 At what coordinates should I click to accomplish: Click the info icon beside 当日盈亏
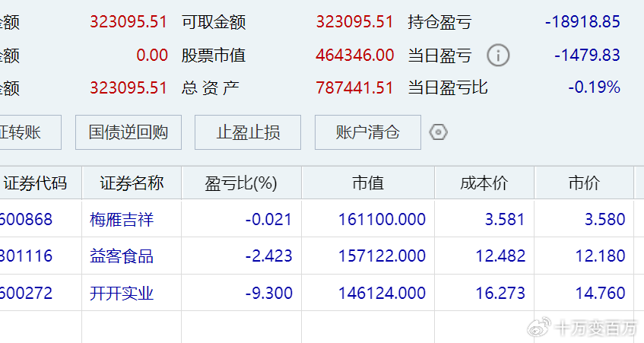point(498,56)
